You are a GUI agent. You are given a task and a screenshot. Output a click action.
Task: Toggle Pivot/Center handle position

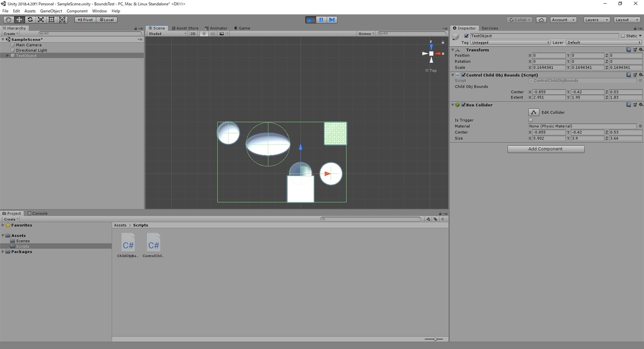85,20
